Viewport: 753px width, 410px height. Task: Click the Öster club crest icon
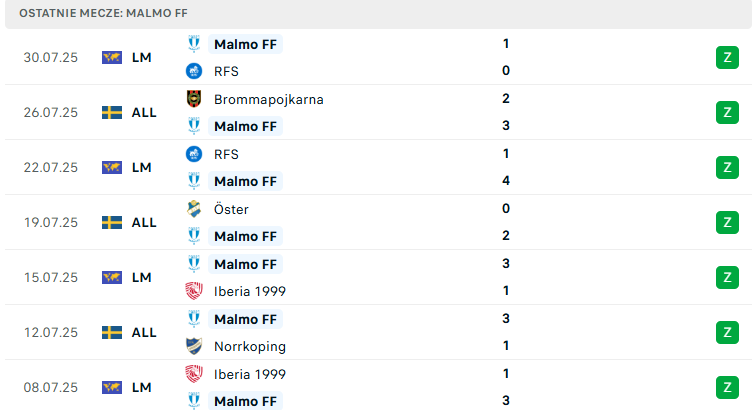tap(194, 209)
